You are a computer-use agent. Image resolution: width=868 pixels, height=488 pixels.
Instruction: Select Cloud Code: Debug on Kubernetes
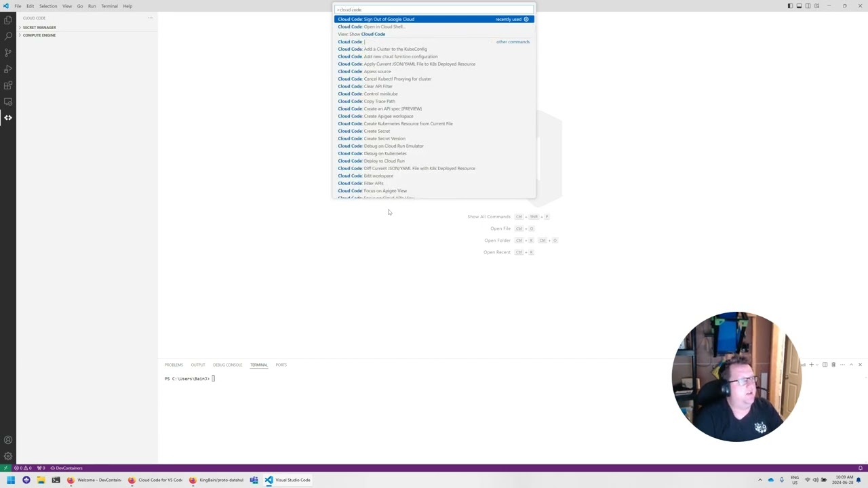point(434,153)
